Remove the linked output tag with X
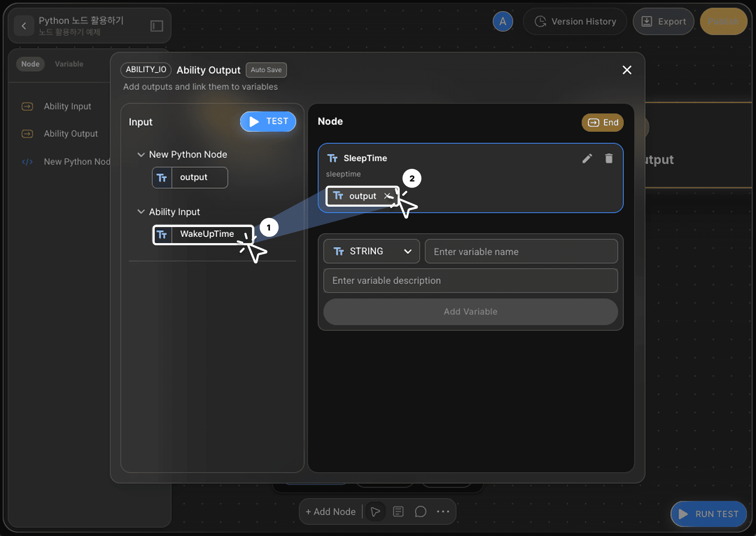Screen dimensions: 756x536 point(387,196)
